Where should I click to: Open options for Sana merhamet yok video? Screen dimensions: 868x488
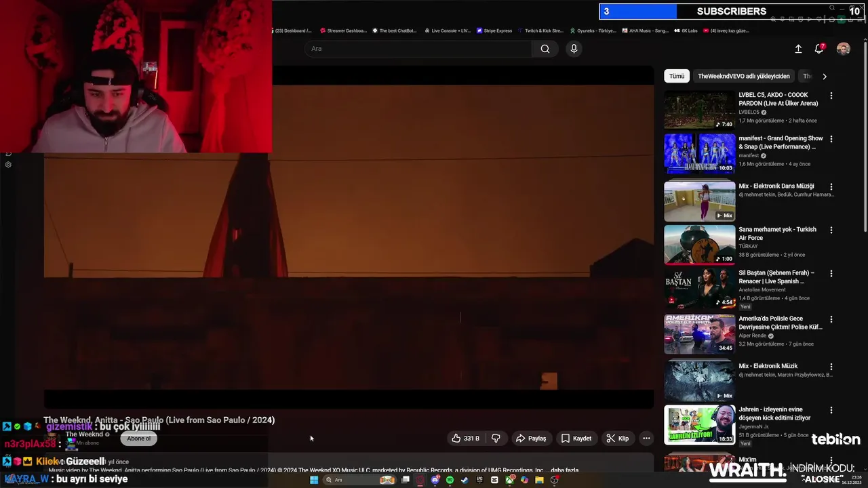click(831, 230)
